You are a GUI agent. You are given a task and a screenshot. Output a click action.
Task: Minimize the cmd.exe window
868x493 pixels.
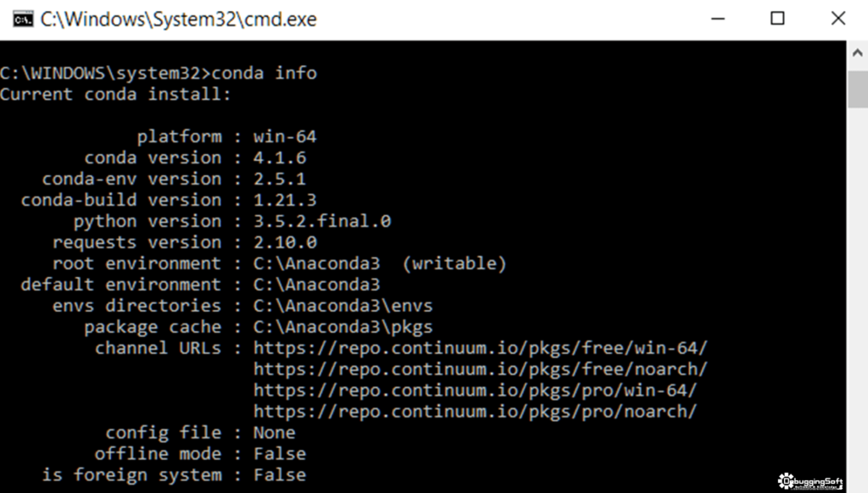coord(718,19)
